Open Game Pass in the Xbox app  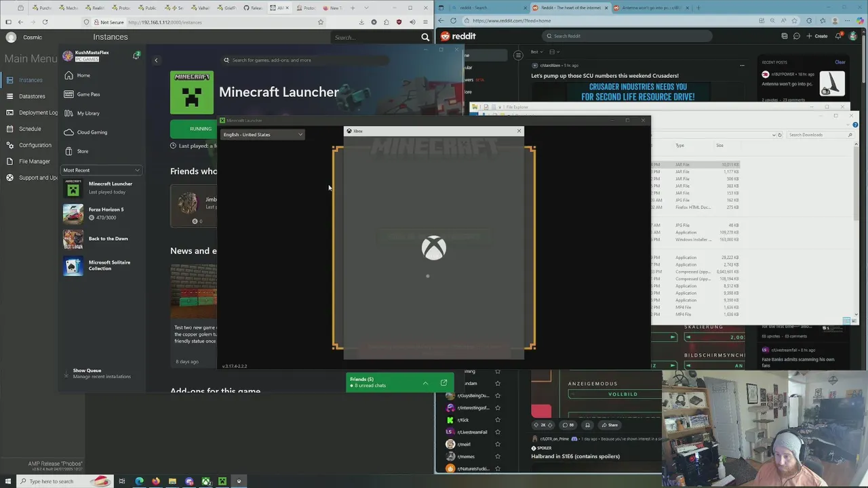pyautogui.click(x=102, y=94)
